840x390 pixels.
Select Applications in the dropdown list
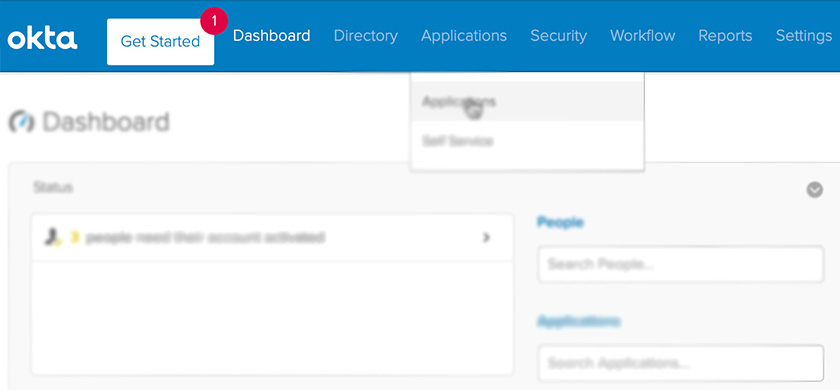click(527, 101)
